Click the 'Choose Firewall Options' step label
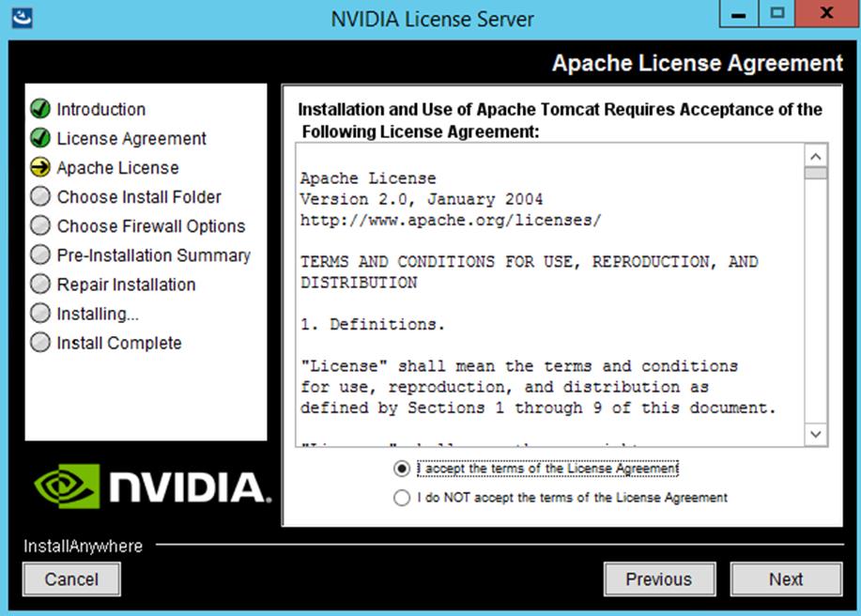861x616 pixels. pos(151,225)
